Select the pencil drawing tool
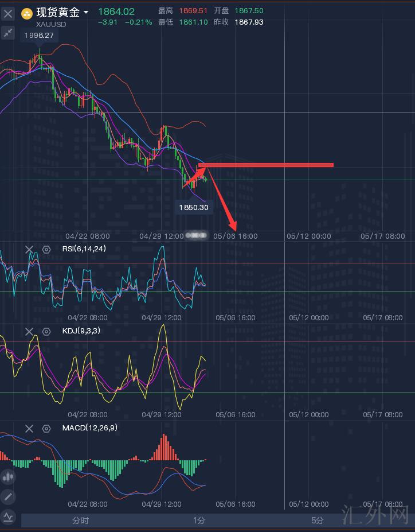Viewport: 415px width, 532px height. coord(8,497)
